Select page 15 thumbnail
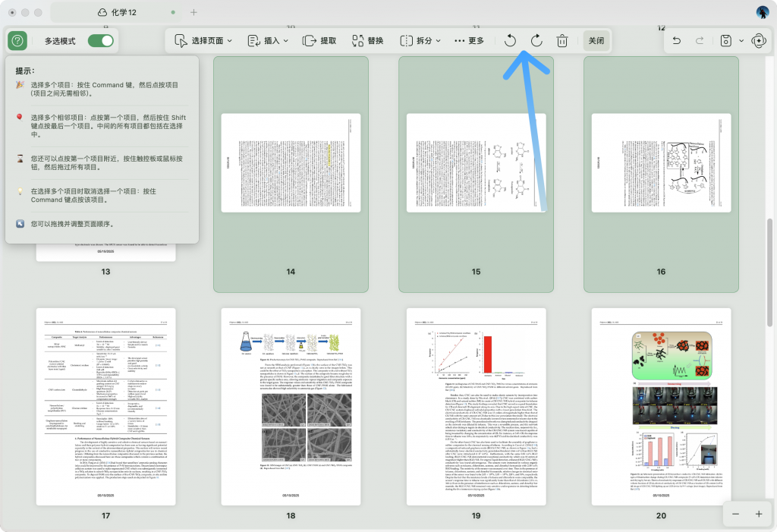This screenshot has width=777, height=532. (x=477, y=162)
